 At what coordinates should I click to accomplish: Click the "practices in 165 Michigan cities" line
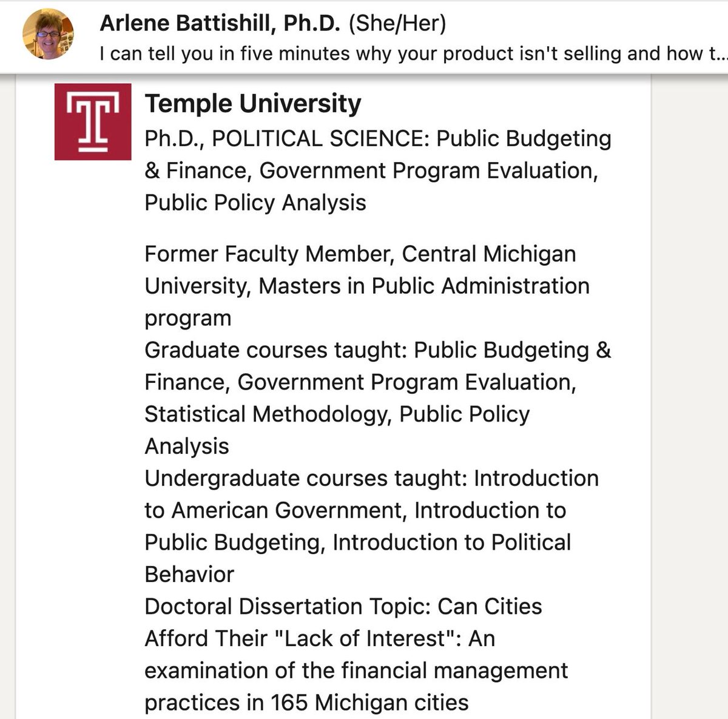pos(306,703)
